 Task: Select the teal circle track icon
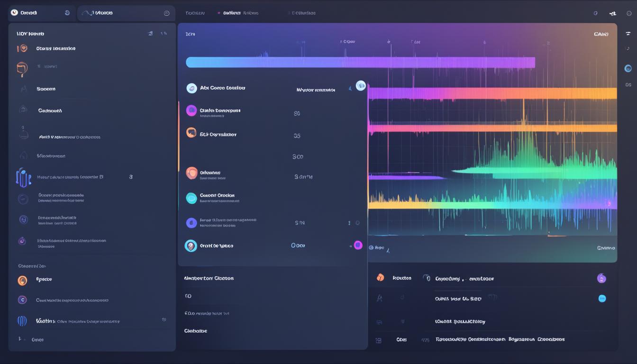click(191, 198)
